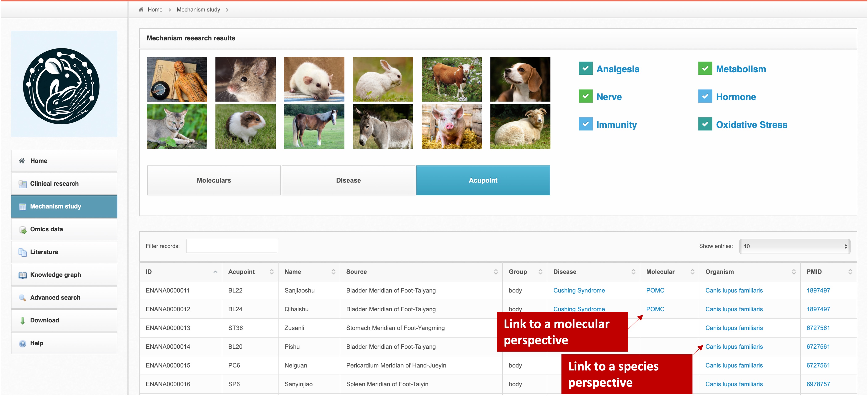Image resolution: width=868 pixels, height=399 pixels.
Task: Sort table by Acupoint column arrows
Action: point(271,272)
